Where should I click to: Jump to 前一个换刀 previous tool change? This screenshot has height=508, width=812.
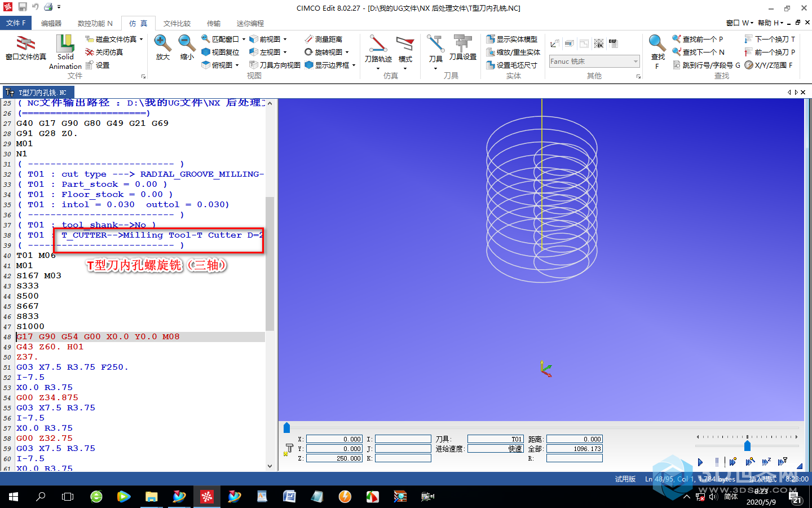[770, 52]
